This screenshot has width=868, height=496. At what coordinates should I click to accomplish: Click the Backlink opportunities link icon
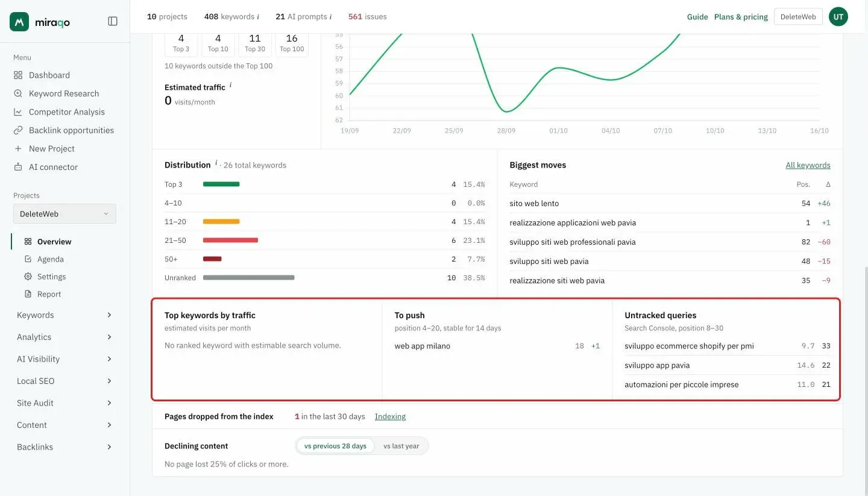click(x=18, y=130)
